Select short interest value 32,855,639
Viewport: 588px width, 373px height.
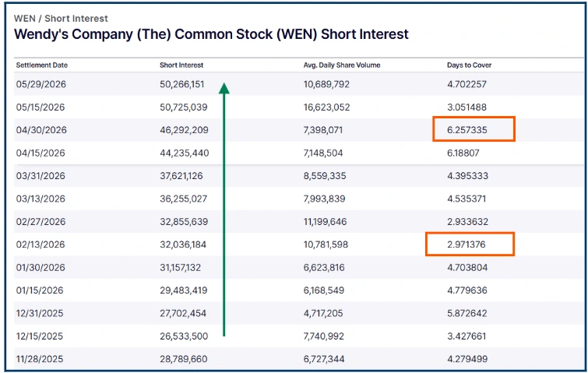[184, 222]
